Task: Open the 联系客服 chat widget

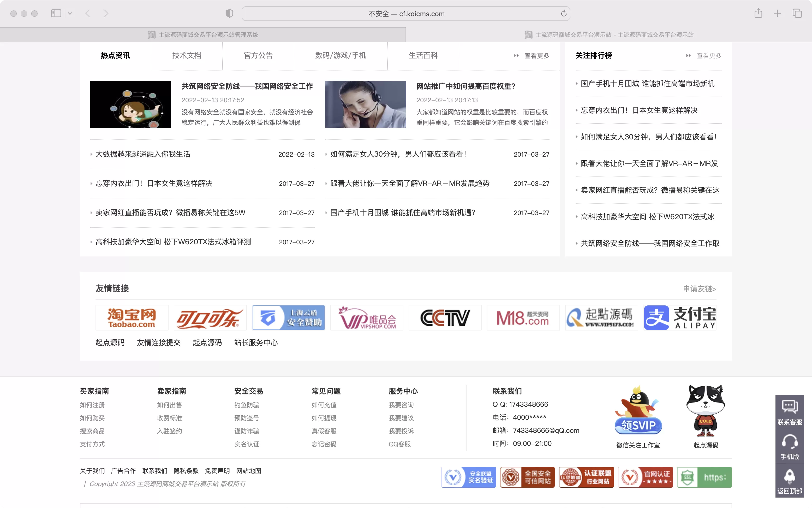Action: click(790, 412)
